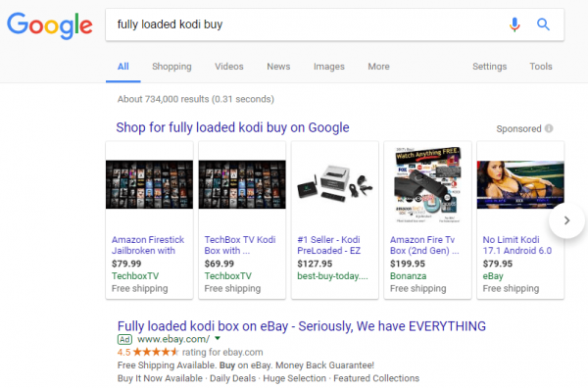Click the Kodi PreLoaded EZ product image
588x388 pixels.
[335, 184]
